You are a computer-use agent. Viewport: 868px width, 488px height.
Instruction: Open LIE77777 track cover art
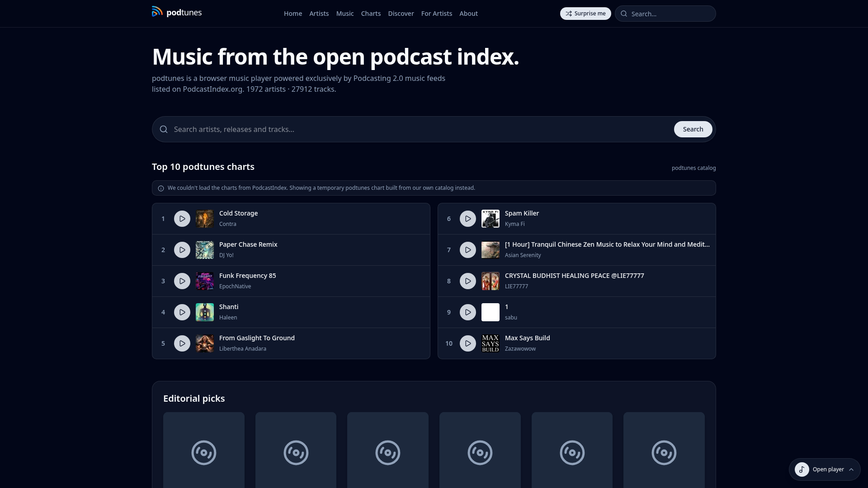(491, 281)
